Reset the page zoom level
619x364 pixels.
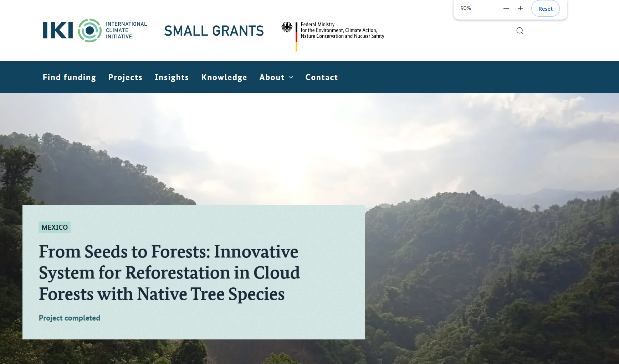[545, 9]
